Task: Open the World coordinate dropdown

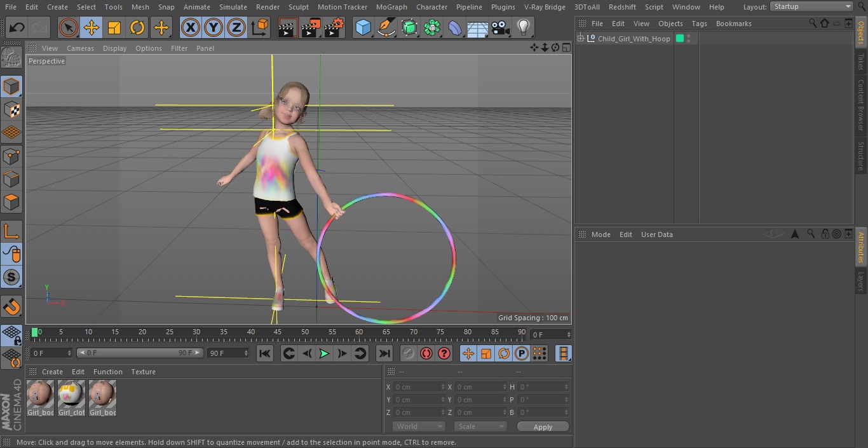Action: pyautogui.click(x=419, y=426)
